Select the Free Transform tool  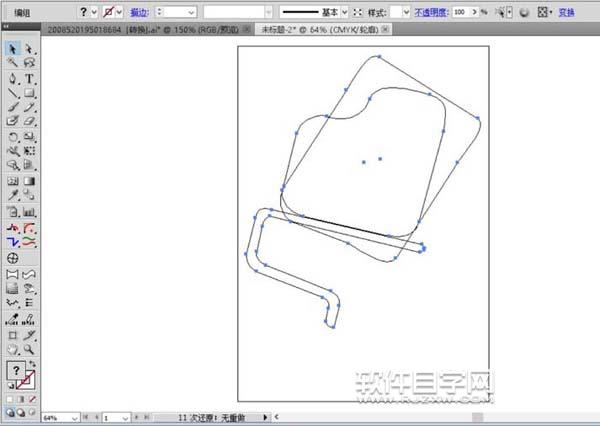click(x=29, y=151)
